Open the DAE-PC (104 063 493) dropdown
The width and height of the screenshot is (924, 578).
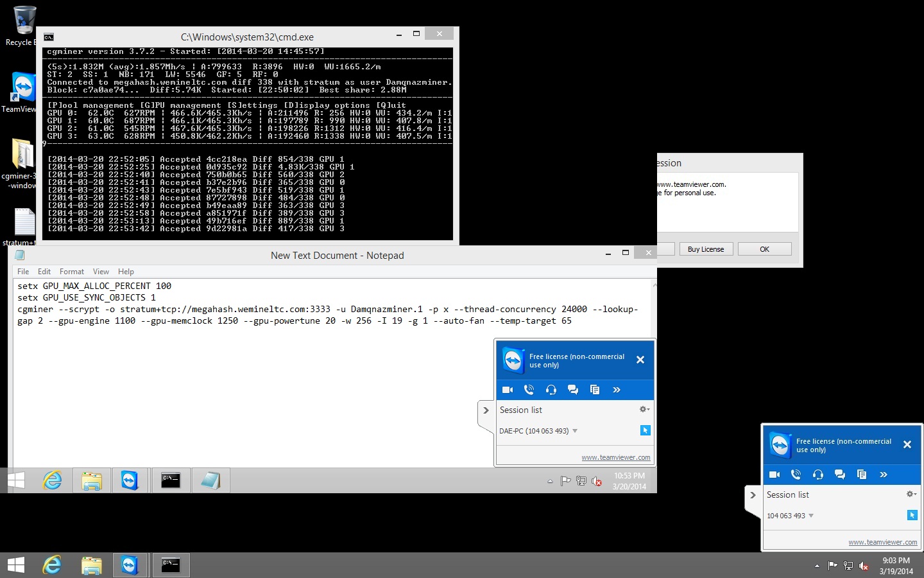pyautogui.click(x=575, y=431)
